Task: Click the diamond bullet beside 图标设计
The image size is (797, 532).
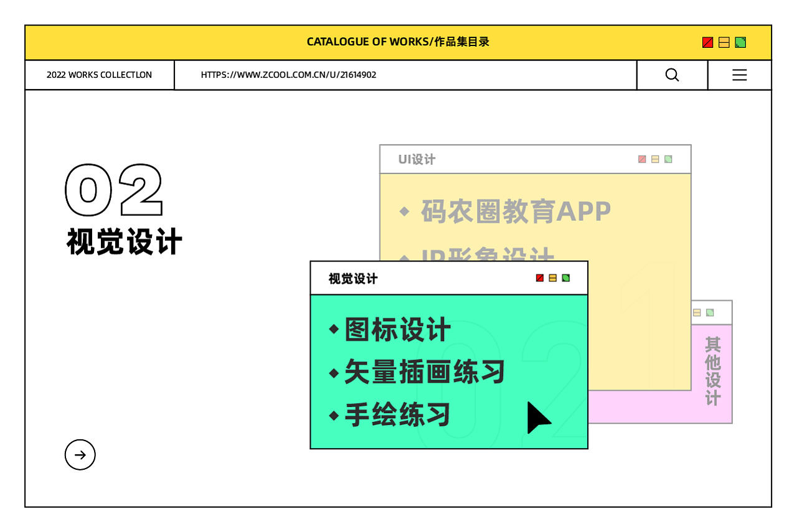Action: coord(334,329)
